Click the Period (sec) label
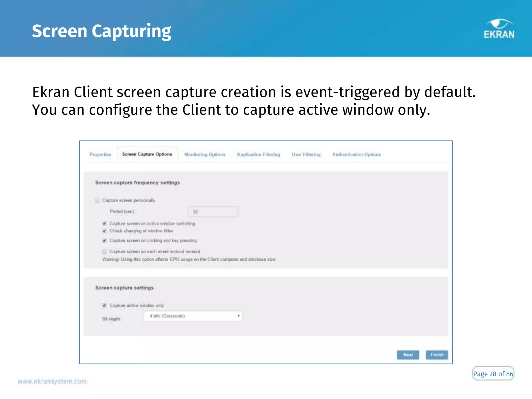Screen dimensions: 532x399 122,211
